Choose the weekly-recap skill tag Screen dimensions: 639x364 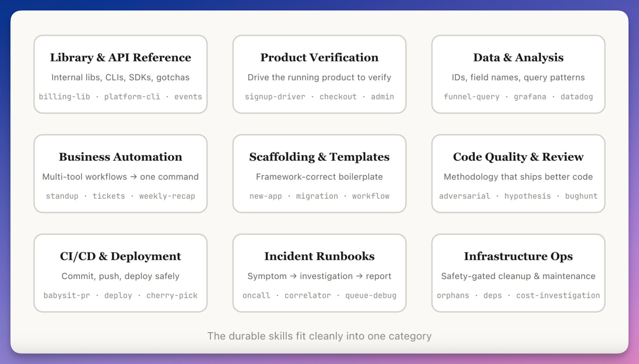point(167,196)
